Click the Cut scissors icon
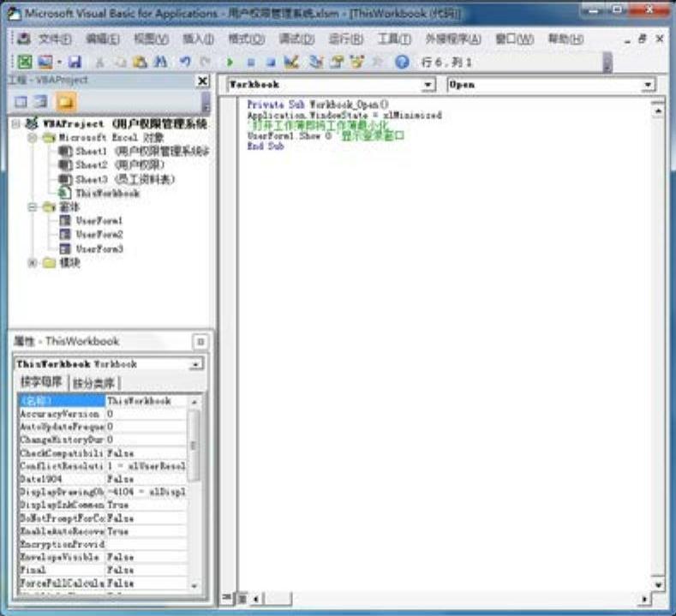The image size is (676, 616). [99, 63]
